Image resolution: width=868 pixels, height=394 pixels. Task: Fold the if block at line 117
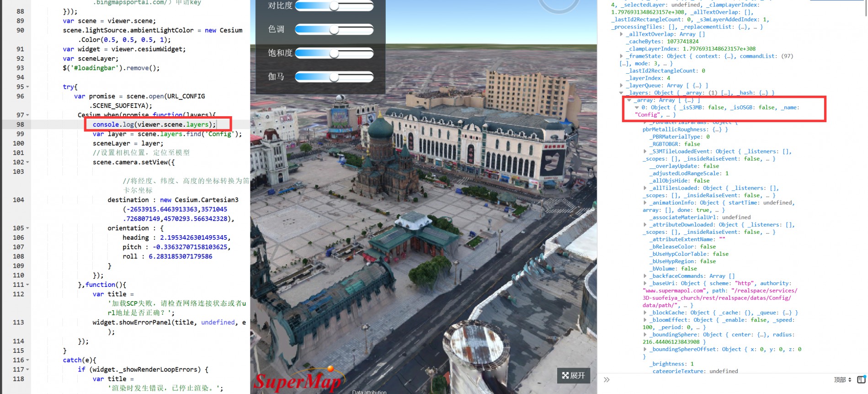point(28,370)
